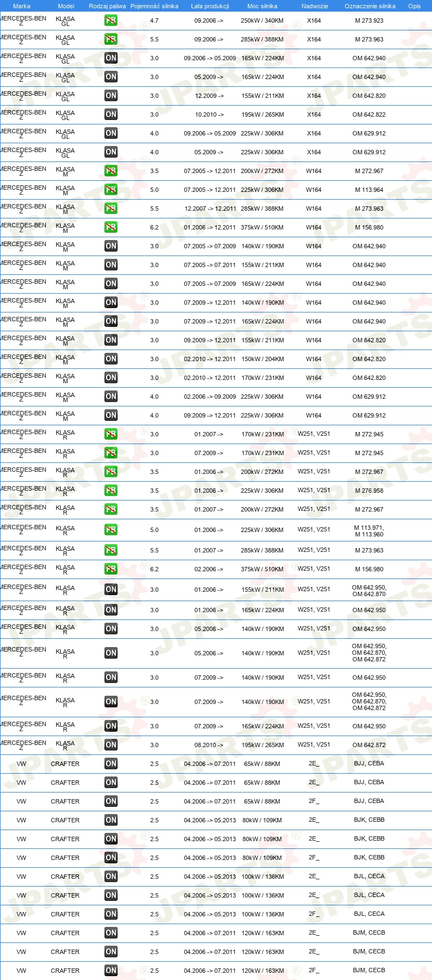
Task: Click the '250kW / 340KM' power cell
Action: click(x=262, y=20)
